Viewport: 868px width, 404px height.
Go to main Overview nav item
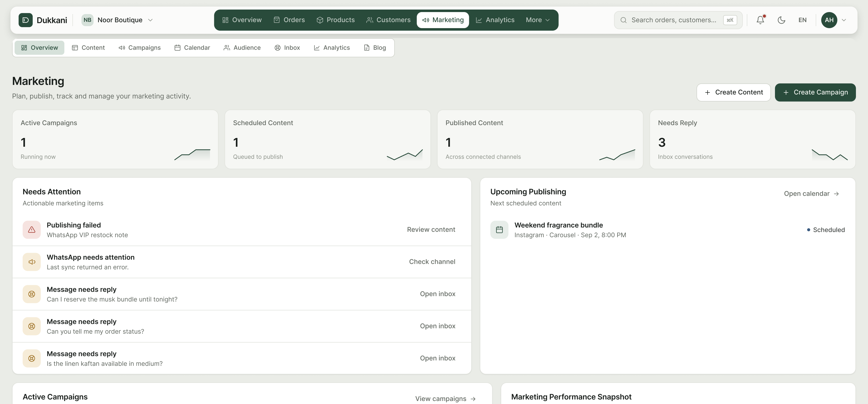[242, 20]
